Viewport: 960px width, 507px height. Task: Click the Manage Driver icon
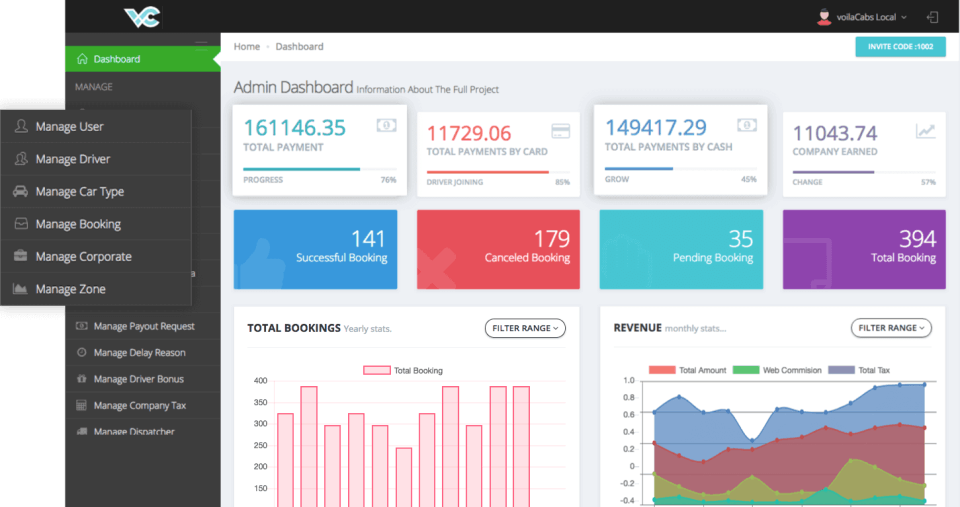pos(21,159)
